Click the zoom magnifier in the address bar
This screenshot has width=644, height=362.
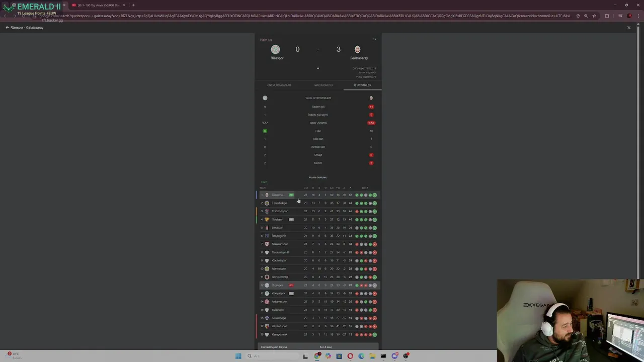pyautogui.click(x=586, y=16)
